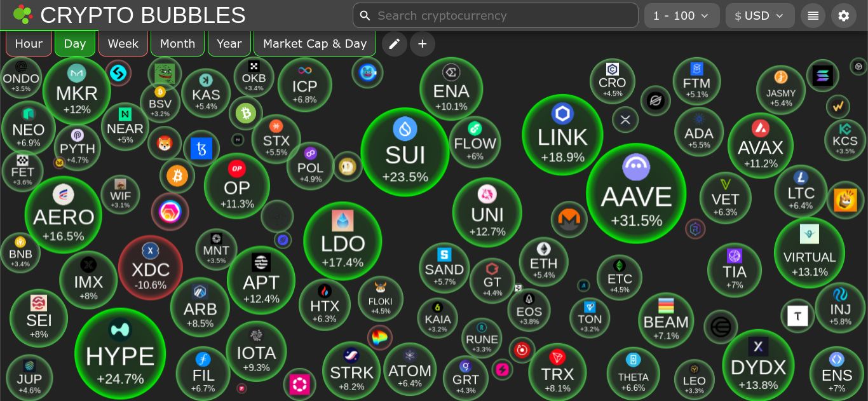Image resolution: width=868 pixels, height=401 pixels.
Task: Select the ENA bubble
Action: tap(451, 89)
